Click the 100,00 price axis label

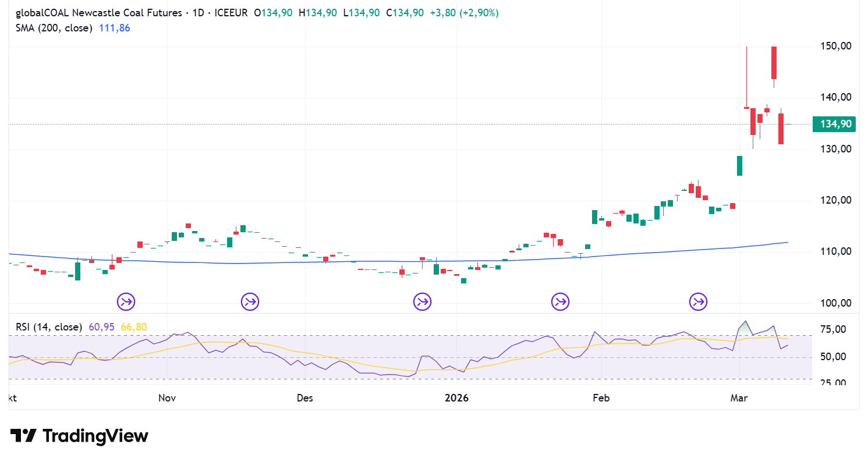(x=837, y=303)
